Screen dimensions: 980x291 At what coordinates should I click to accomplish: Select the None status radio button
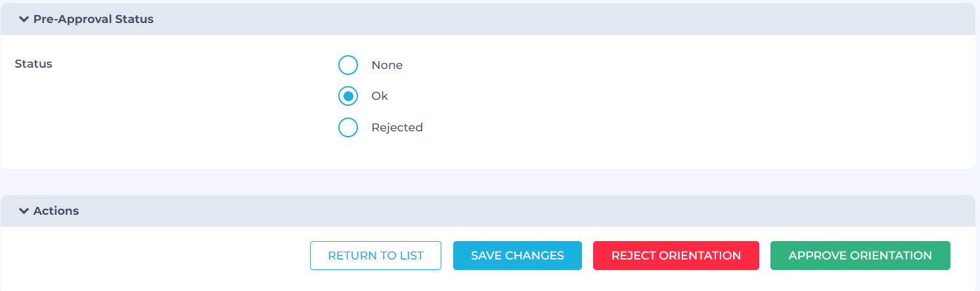348,65
